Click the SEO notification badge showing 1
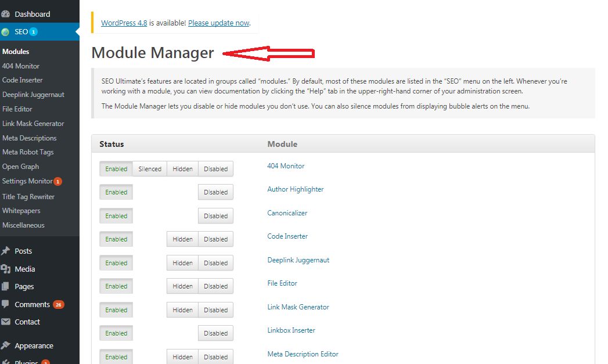 [34, 32]
